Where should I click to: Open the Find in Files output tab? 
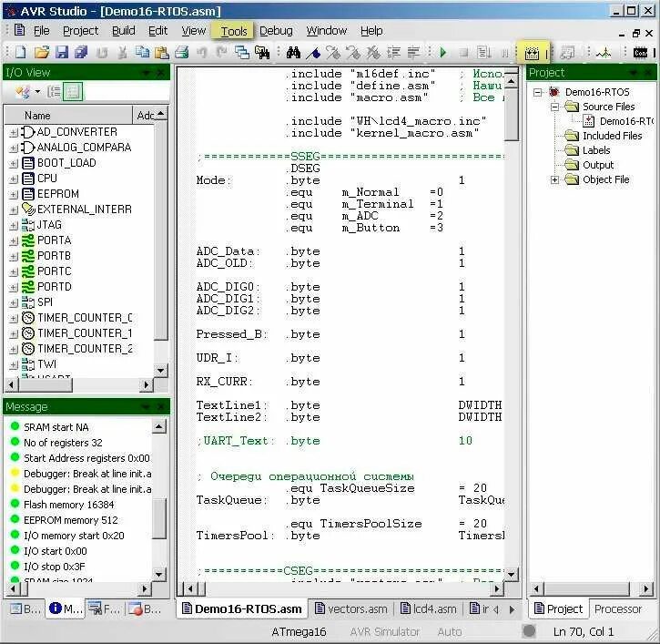(x=105, y=608)
